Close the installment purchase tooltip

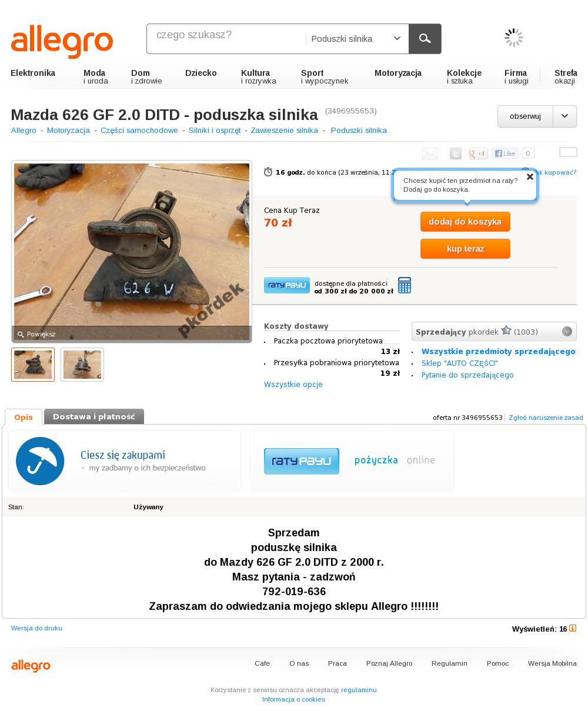530,176
